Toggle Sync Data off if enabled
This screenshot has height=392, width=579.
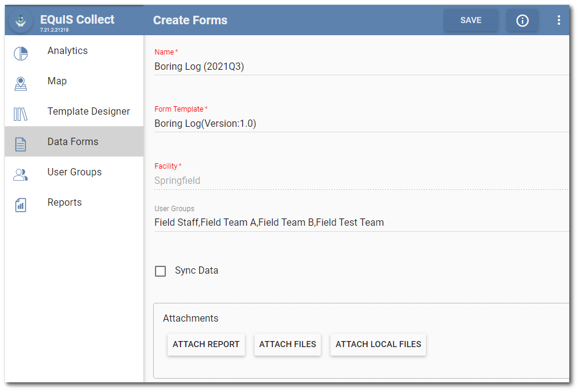[x=160, y=271]
